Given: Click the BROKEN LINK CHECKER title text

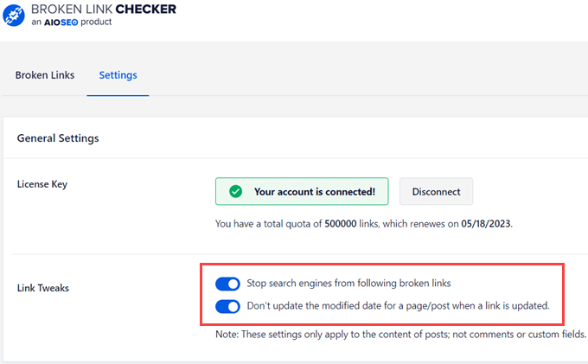Looking at the screenshot, I should point(103,9).
